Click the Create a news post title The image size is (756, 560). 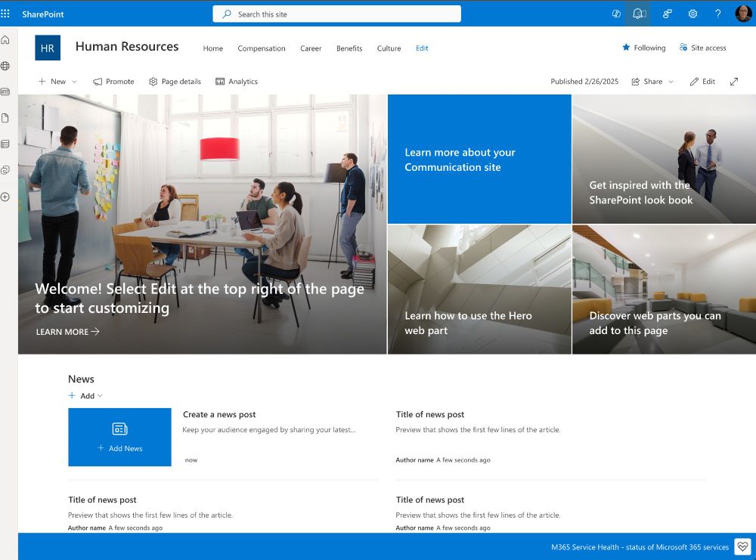coord(219,414)
